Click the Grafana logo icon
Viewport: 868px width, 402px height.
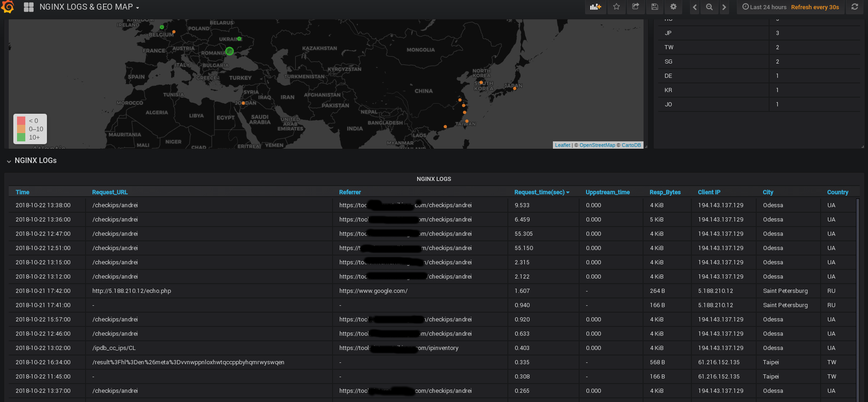(x=8, y=7)
